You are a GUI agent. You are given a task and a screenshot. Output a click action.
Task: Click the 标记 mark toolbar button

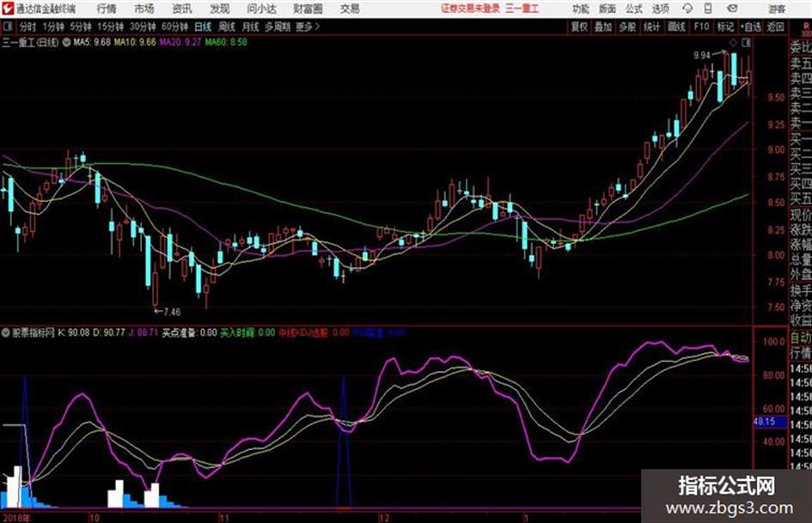pos(725,27)
